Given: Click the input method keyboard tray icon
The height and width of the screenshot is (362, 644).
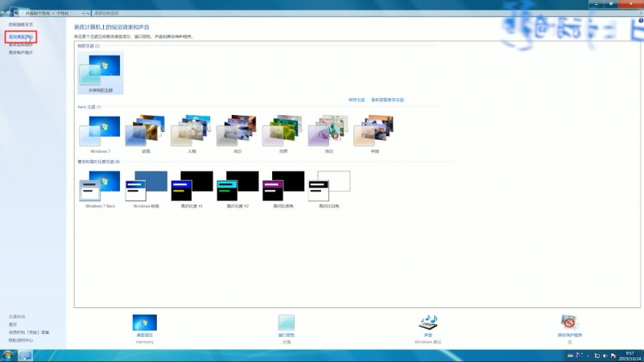Looking at the screenshot, I should 570,356.
